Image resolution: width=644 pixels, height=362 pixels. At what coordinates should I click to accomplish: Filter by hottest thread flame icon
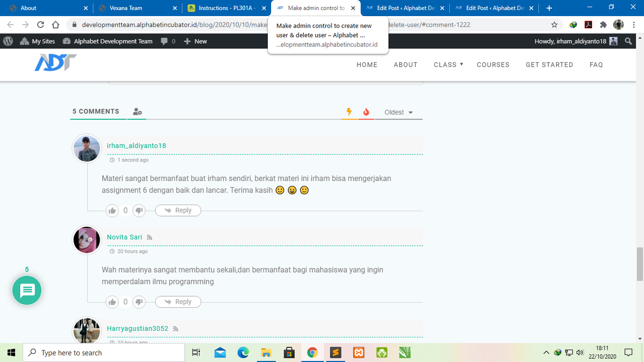click(366, 112)
